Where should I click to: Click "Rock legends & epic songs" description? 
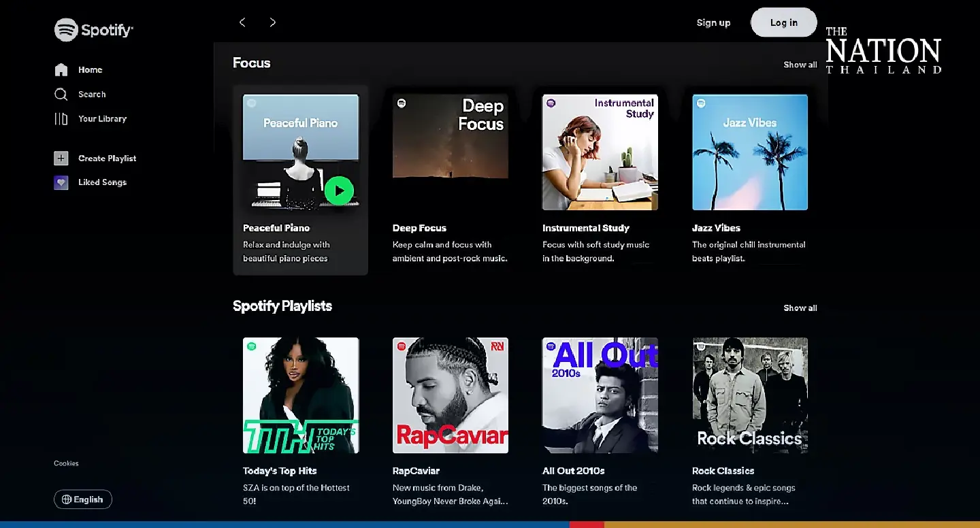(x=744, y=495)
